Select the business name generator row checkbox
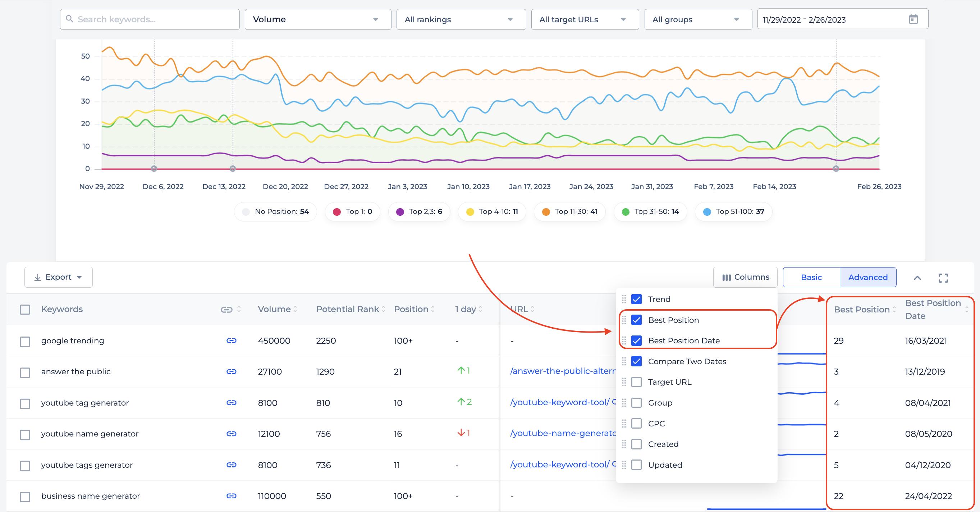The width and height of the screenshot is (980, 512). point(25,497)
